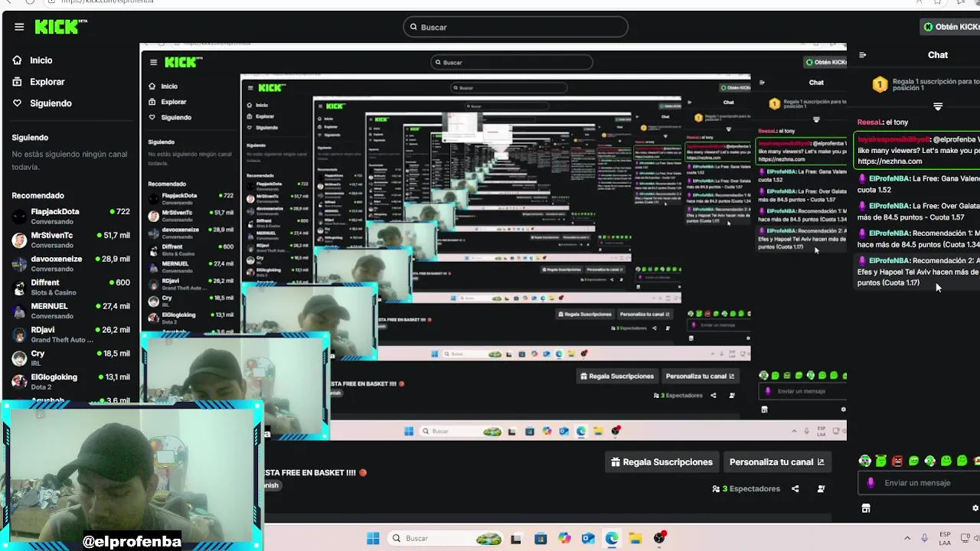Viewport: 980px width, 551px height.
Task: Click the share icon next to Espectadores
Action: click(x=795, y=489)
